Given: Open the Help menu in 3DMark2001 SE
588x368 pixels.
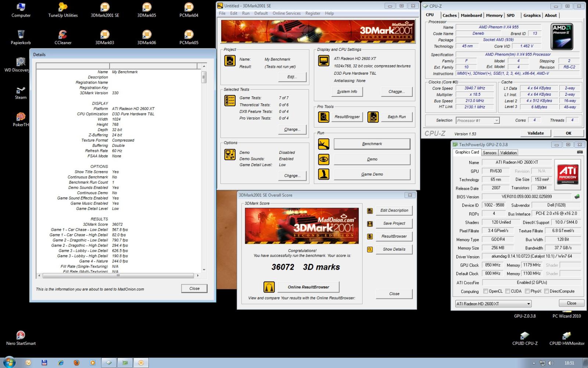Looking at the screenshot, I should [x=329, y=13].
